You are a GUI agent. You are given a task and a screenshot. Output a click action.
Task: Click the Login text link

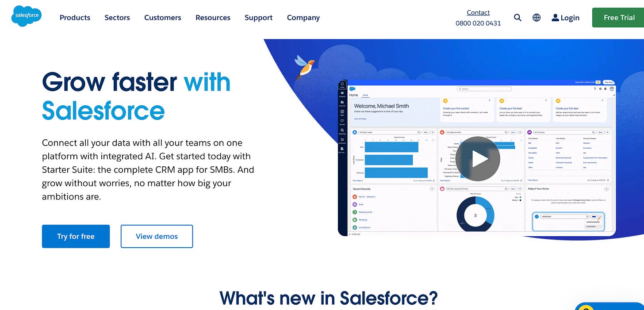pos(570,18)
